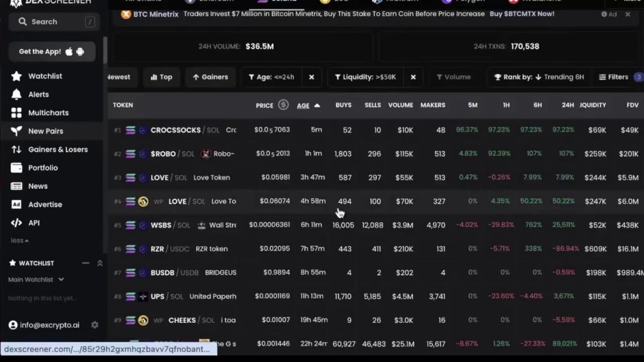Open the RZR / USDC pair row
This screenshot has height=362, width=644.
click(376, 249)
